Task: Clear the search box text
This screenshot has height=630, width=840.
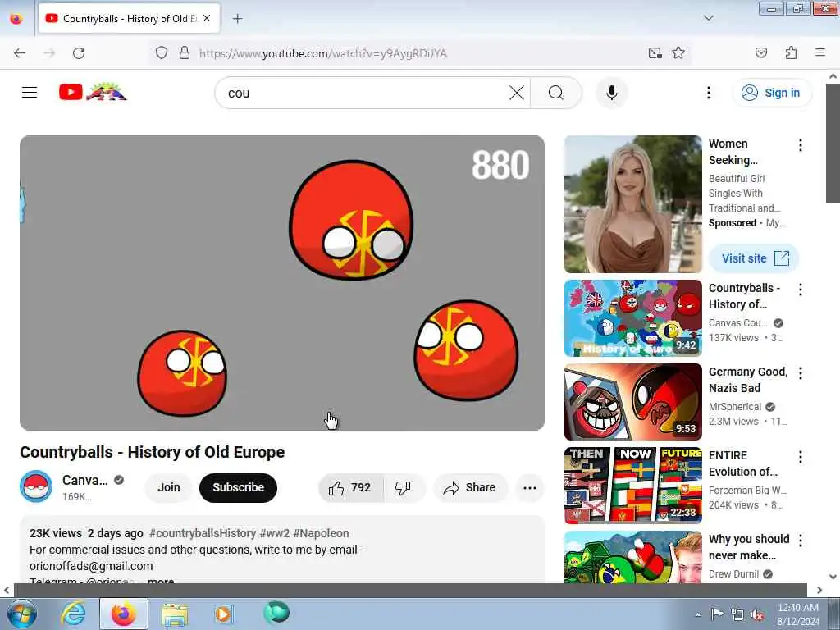Action: 517,93
